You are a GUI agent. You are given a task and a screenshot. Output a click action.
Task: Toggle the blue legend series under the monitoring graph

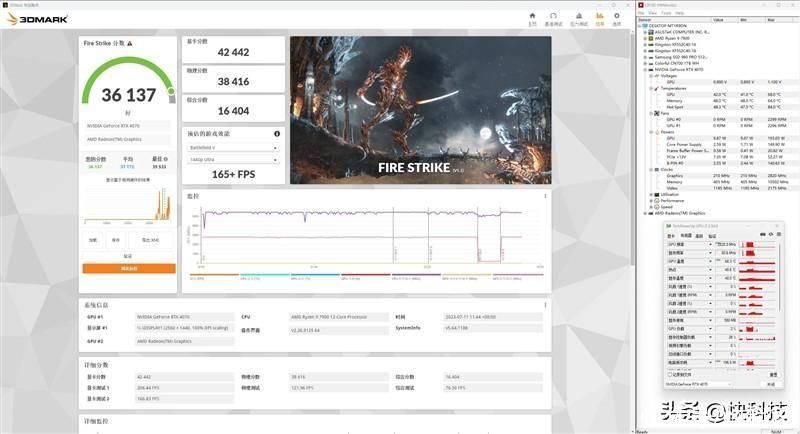(x=315, y=276)
